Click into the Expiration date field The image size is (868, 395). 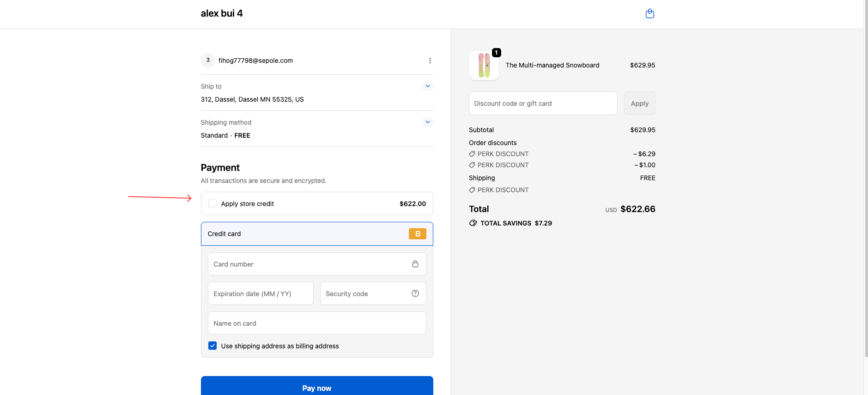(x=261, y=294)
